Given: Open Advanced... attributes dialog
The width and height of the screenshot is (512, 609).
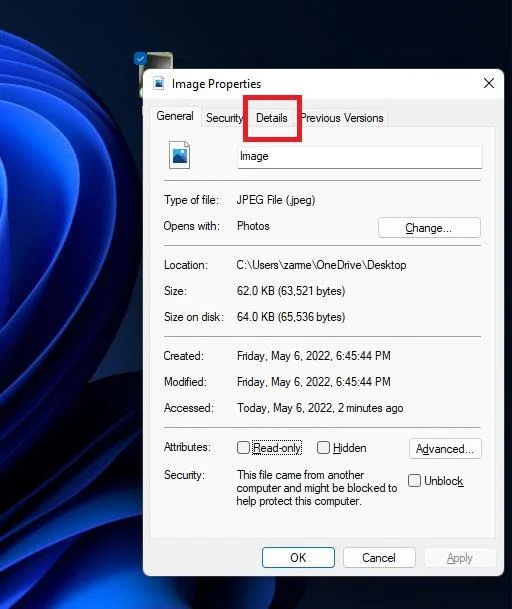Looking at the screenshot, I should point(445,449).
